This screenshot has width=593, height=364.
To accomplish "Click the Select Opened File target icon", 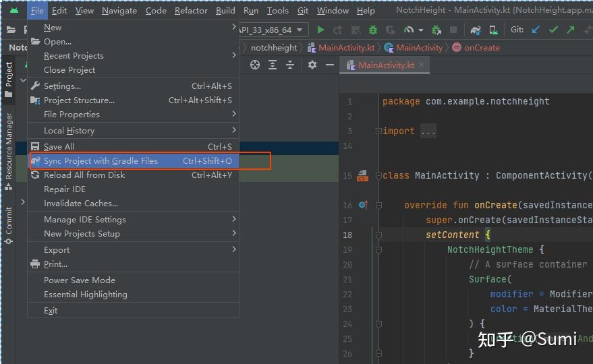I will [x=255, y=65].
